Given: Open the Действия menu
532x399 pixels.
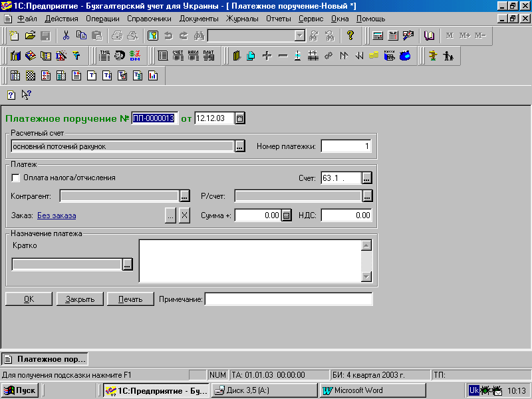Looking at the screenshot, I should pyautogui.click(x=61, y=19).
